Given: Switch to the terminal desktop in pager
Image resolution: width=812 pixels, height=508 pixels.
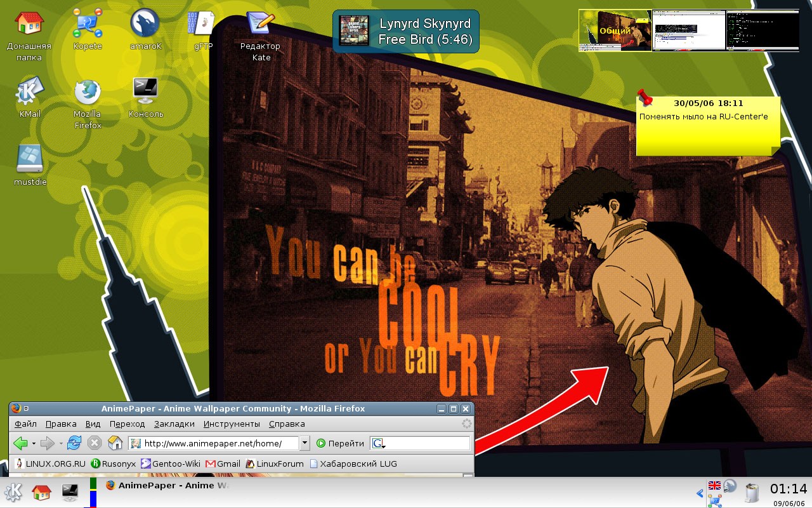Looking at the screenshot, I should coord(763,30).
